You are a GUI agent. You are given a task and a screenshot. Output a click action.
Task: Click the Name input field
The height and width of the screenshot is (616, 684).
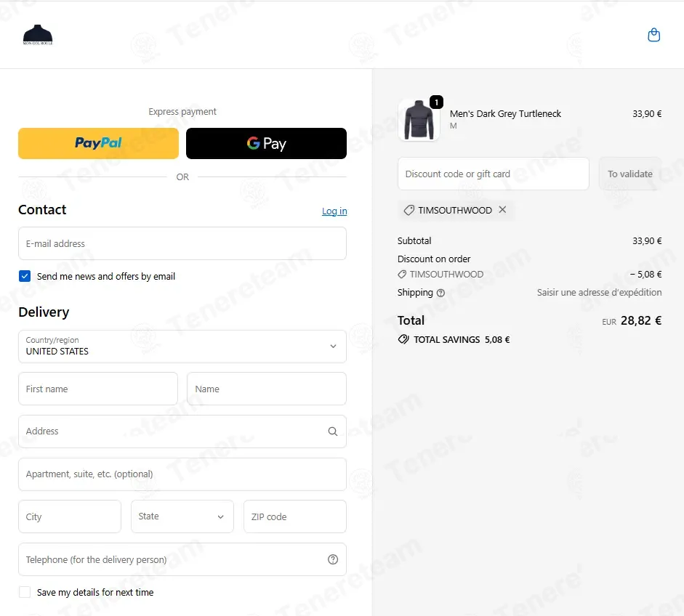pos(267,389)
